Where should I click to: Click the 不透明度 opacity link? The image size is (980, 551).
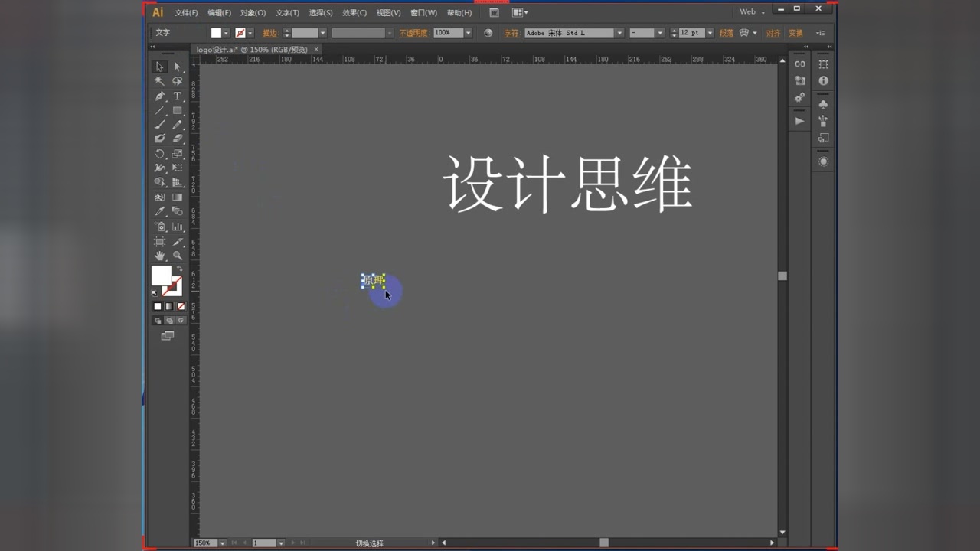coord(413,33)
